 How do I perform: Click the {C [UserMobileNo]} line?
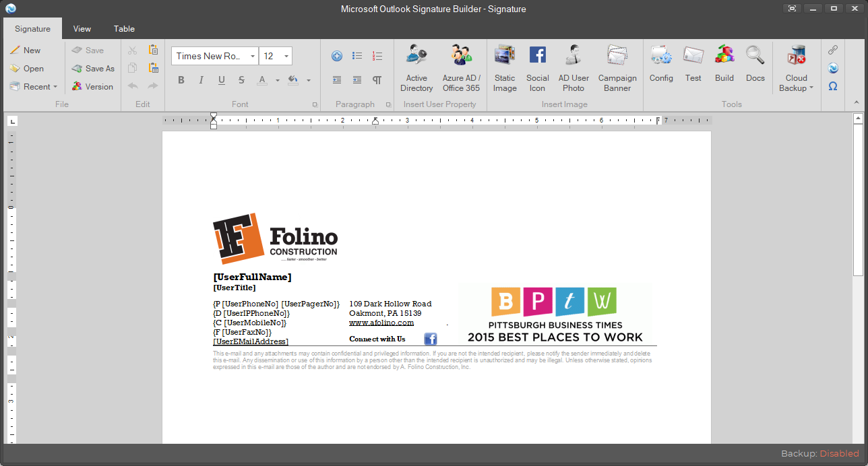point(249,323)
